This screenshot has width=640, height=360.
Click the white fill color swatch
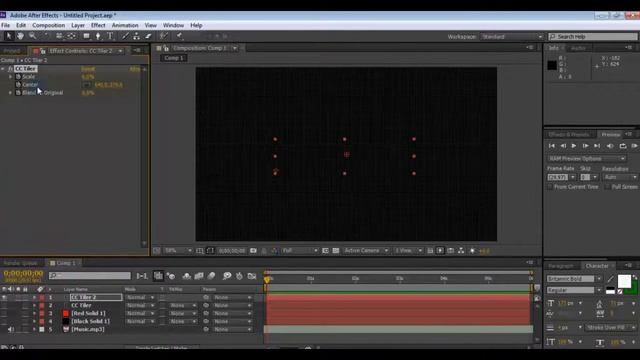pyautogui.click(x=624, y=281)
